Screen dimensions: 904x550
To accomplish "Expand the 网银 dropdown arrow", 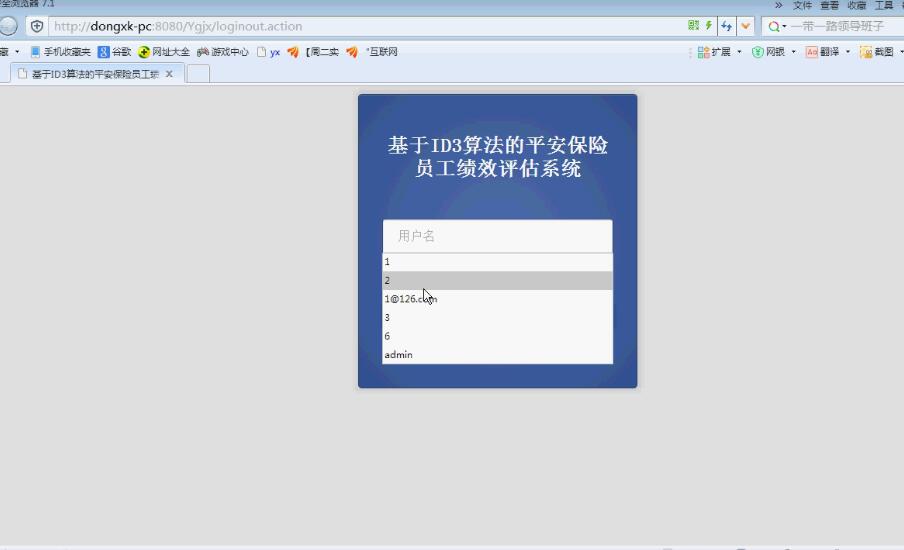I will [794, 52].
